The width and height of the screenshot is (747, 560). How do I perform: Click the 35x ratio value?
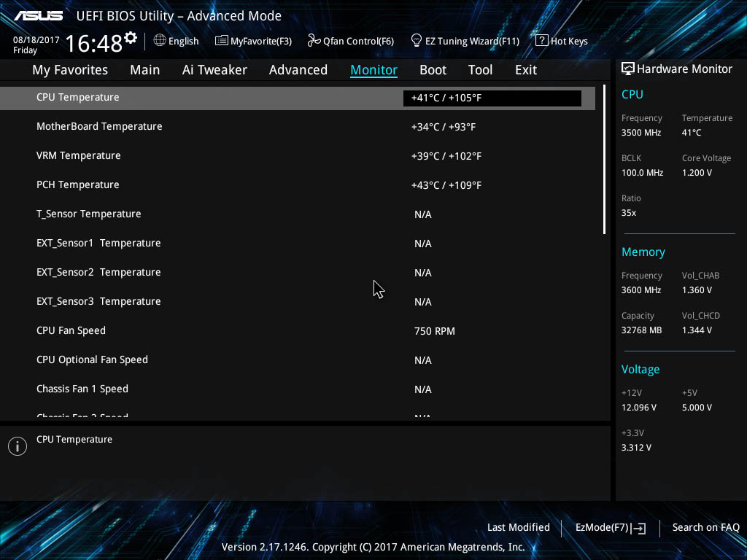628,213
